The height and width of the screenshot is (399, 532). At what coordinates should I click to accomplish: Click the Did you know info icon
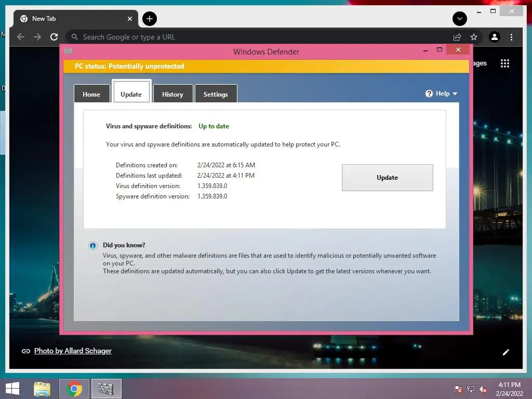[x=92, y=246]
